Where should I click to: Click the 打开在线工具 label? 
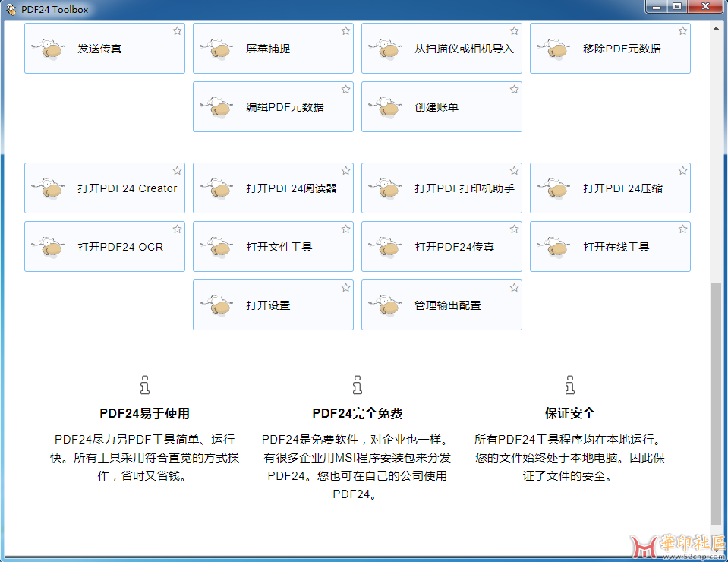point(616,247)
